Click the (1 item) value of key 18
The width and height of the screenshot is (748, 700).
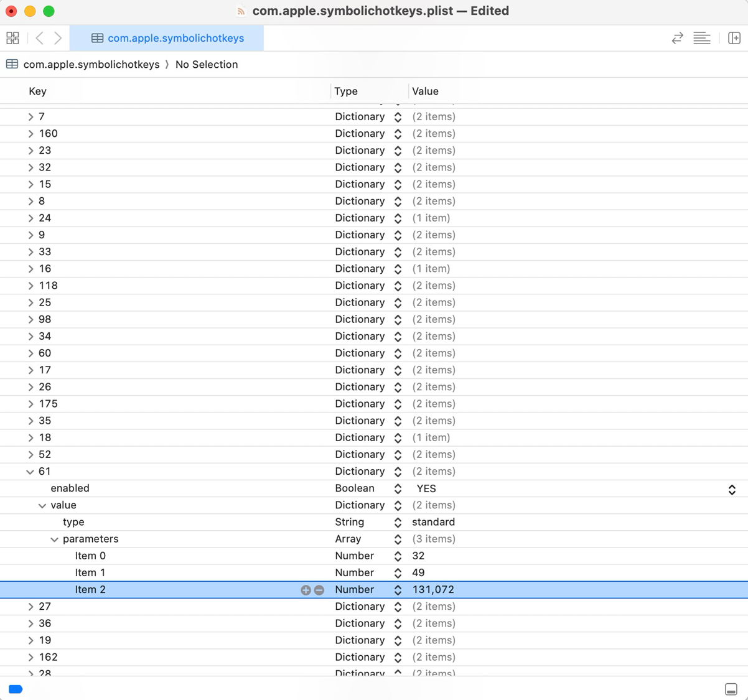click(431, 437)
